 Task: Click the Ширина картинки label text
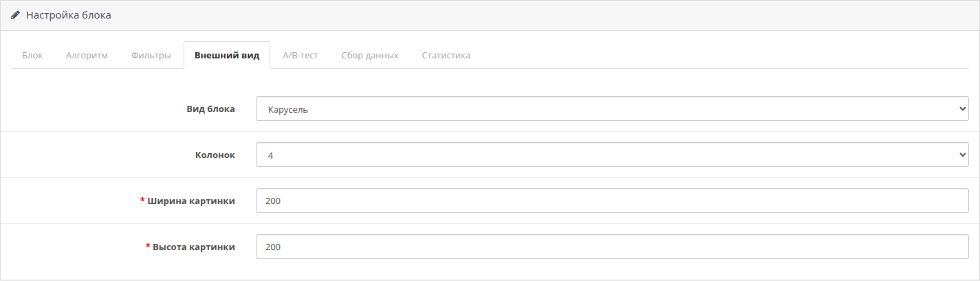191,201
